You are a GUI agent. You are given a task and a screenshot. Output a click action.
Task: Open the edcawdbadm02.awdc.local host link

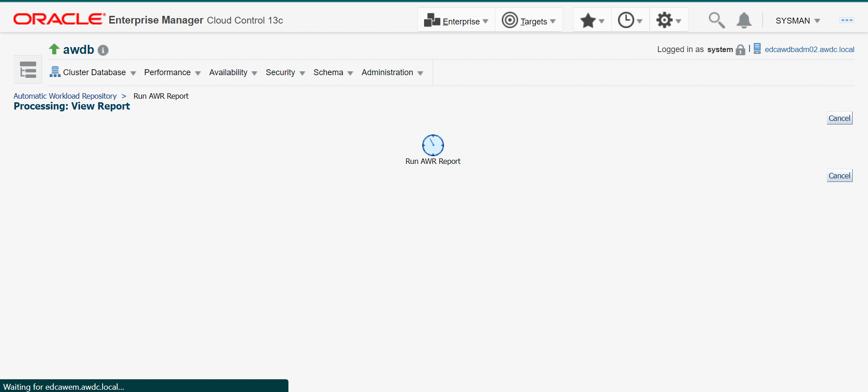[x=809, y=49]
